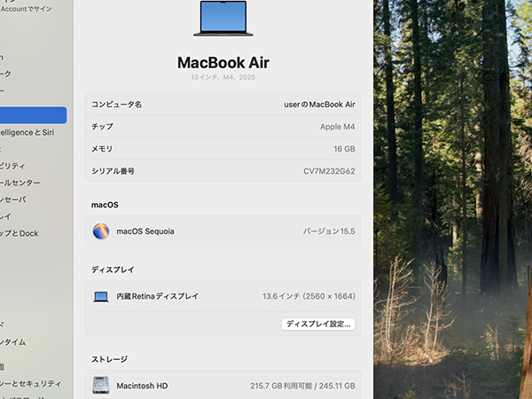Click serial number 'CV7M232G62'

click(x=329, y=171)
